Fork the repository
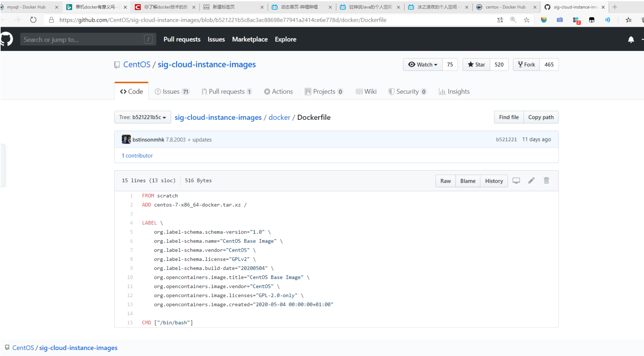Viewport: 644px width, 356px height. pyautogui.click(x=526, y=64)
